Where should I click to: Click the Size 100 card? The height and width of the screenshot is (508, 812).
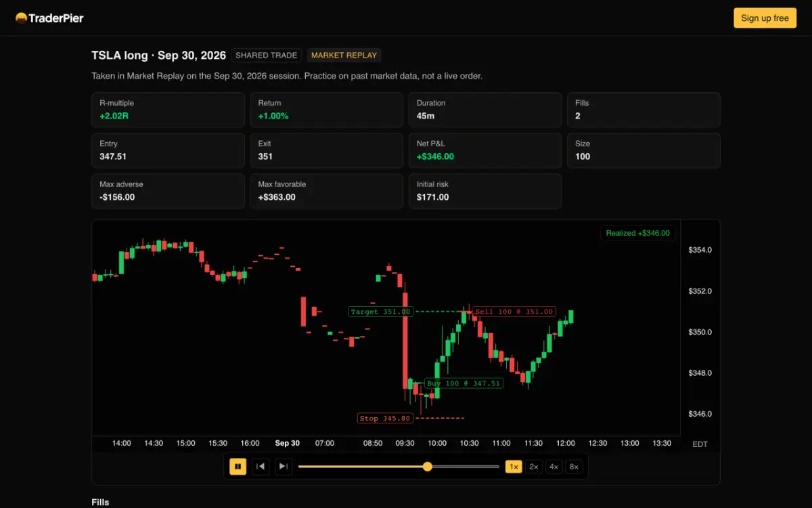click(x=644, y=150)
